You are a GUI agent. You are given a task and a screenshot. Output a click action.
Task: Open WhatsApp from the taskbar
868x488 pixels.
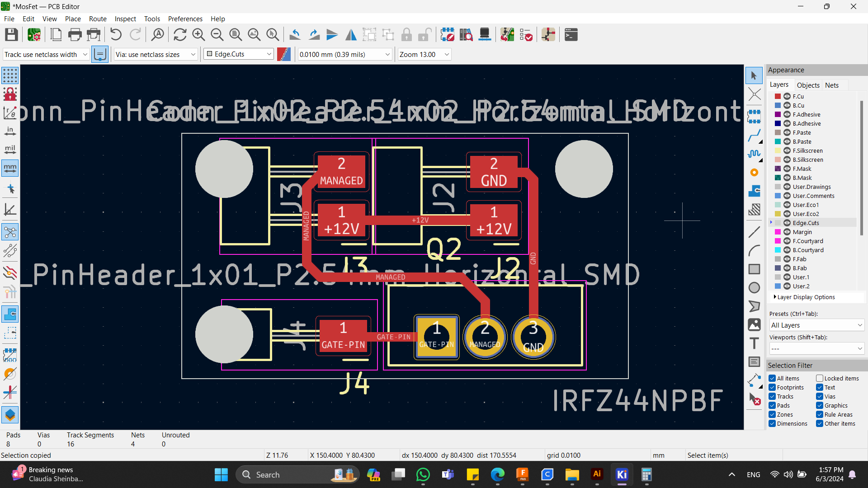click(423, 474)
